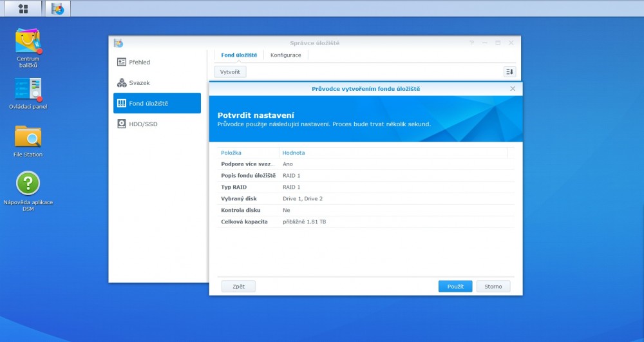The width and height of the screenshot is (644, 342).
Task: Switch to the Konfigurace tab
Action: pyautogui.click(x=285, y=55)
